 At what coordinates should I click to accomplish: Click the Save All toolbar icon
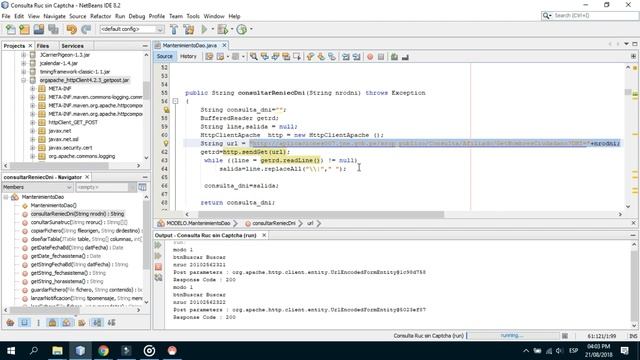pos(53,29)
